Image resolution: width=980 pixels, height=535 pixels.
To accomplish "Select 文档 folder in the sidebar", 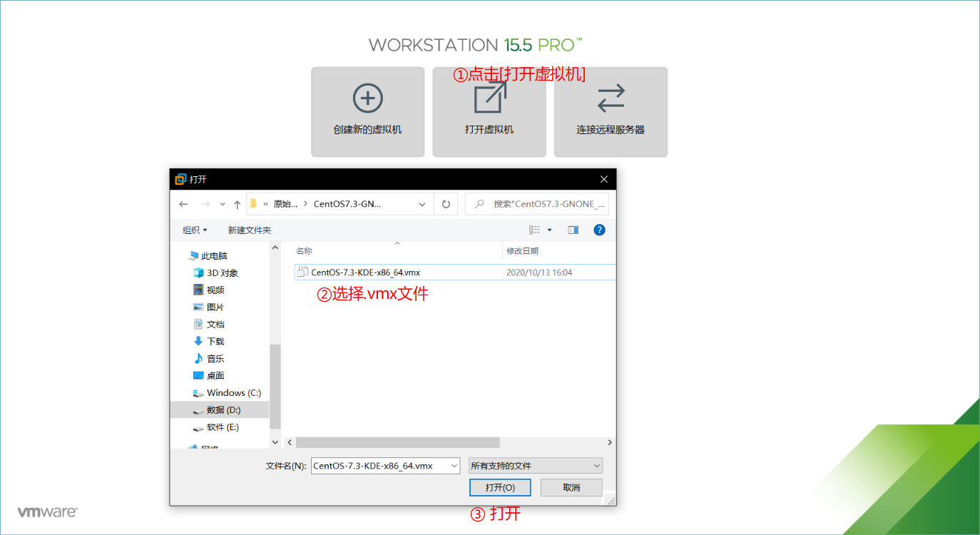I will coord(209,324).
